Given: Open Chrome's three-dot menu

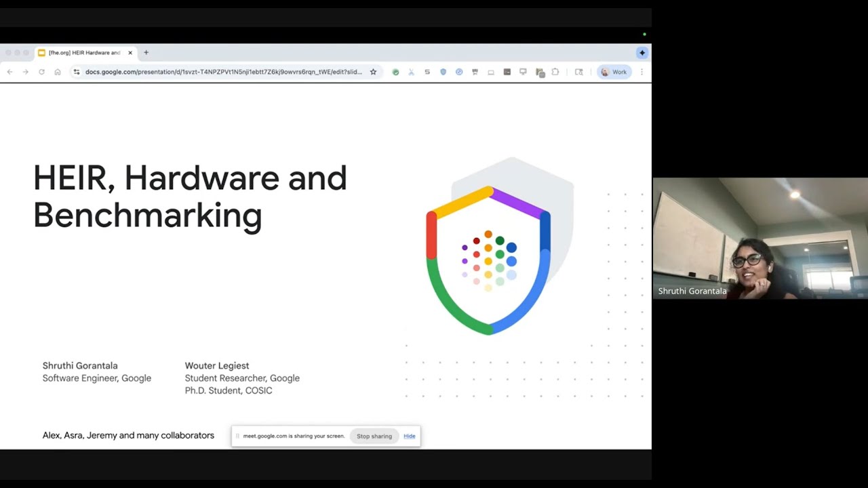Looking at the screenshot, I should [x=642, y=72].
